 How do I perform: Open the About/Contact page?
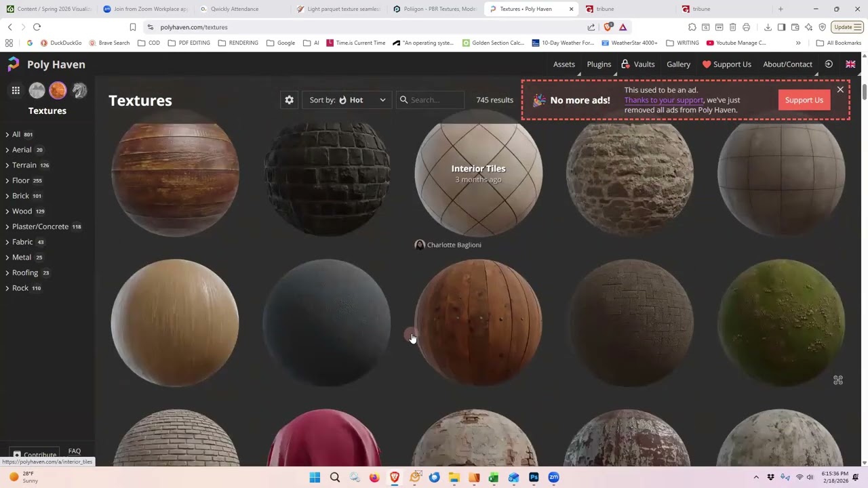coord(787,64)
